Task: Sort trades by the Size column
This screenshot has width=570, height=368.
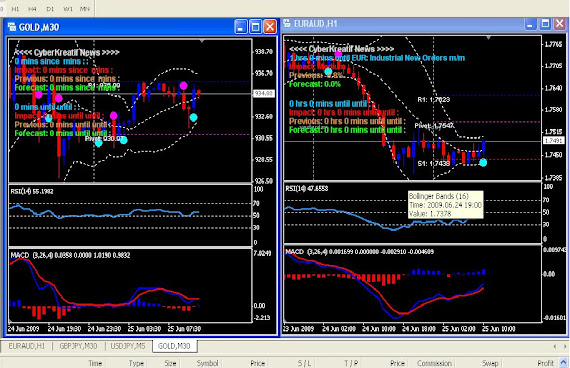Action: click(170, 363)
